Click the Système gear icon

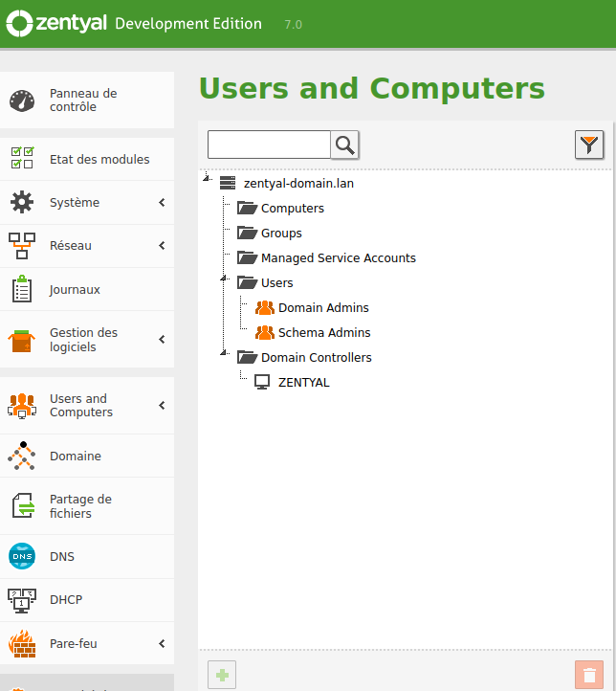22,202
